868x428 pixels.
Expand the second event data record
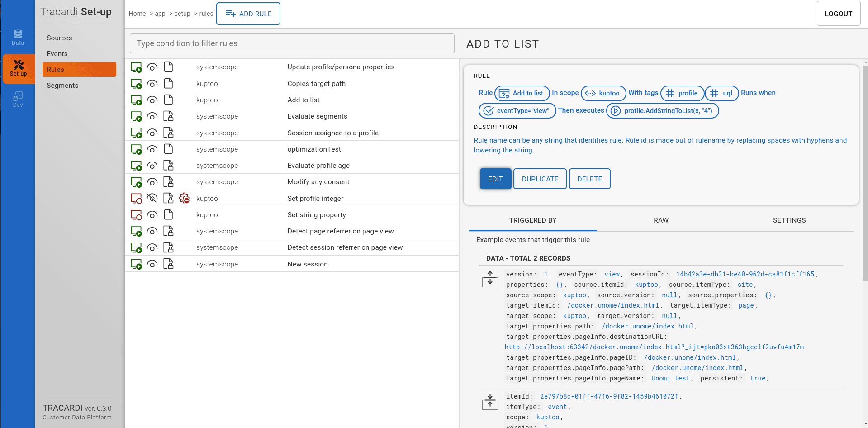(x=490, y=401)
